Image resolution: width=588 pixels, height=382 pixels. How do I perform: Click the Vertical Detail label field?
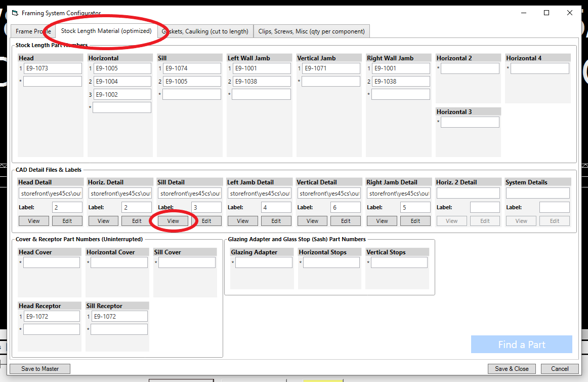pyautogui.click(x=346, y=207)
